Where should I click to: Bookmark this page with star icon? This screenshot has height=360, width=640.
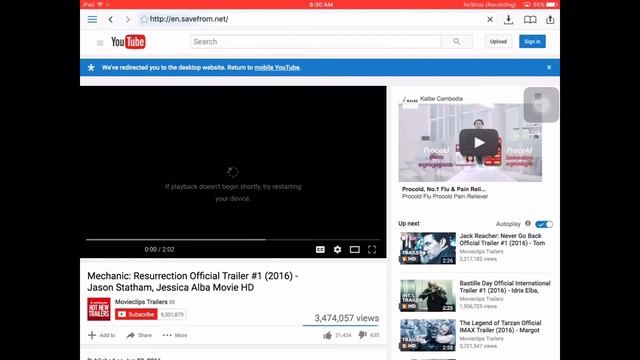coord(144,19)
